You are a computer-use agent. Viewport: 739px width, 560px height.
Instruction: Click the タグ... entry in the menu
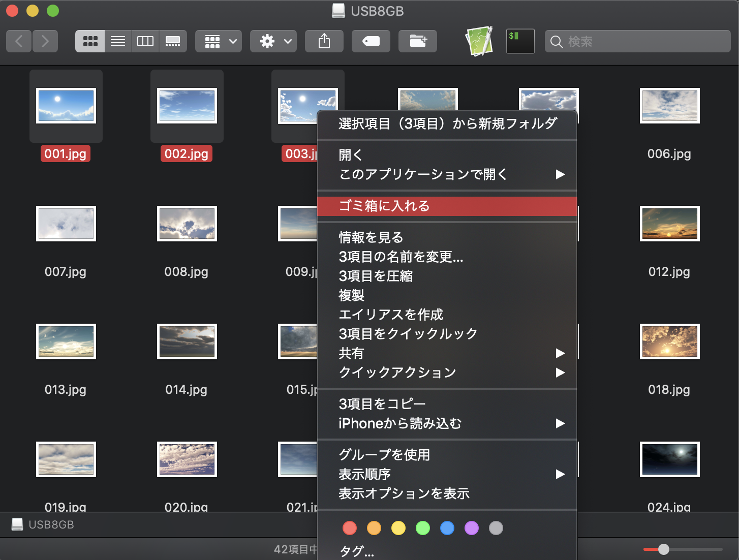point(356,551)
